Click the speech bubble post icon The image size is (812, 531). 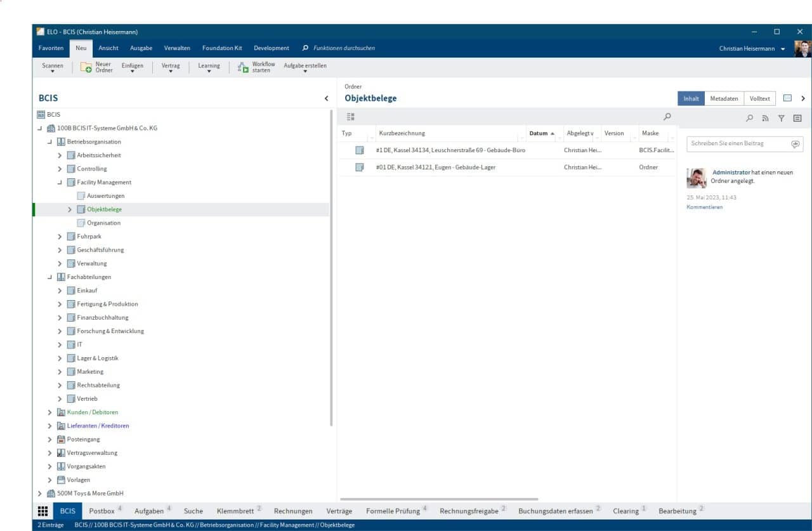click(796, 144)
